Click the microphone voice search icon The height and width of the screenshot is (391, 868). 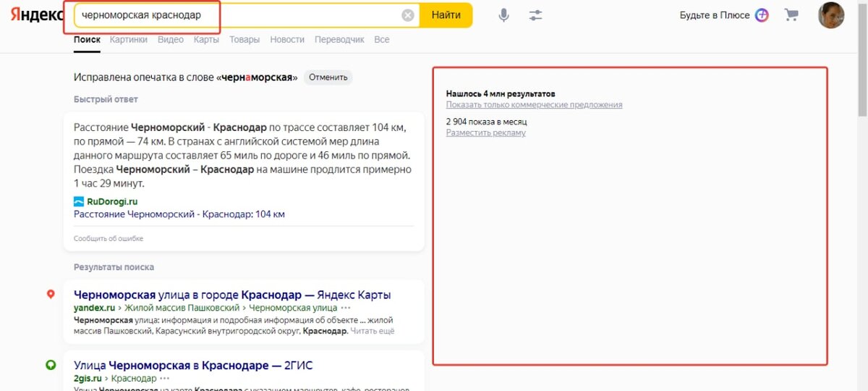coord(504,15)
